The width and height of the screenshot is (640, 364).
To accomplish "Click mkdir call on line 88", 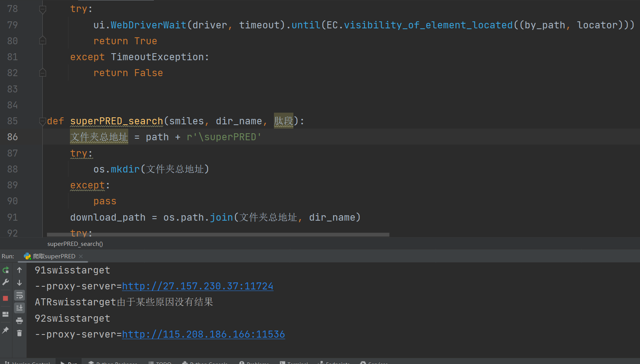I will (125, 169).
